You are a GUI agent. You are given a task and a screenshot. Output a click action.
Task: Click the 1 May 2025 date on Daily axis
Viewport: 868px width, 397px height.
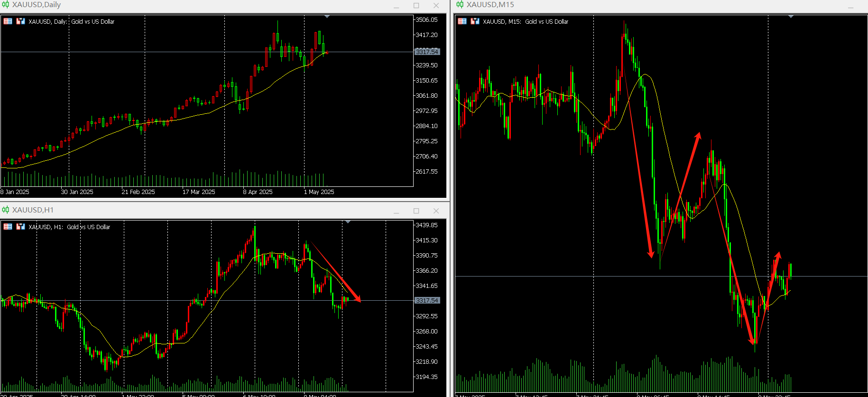[x=319, y=192]
